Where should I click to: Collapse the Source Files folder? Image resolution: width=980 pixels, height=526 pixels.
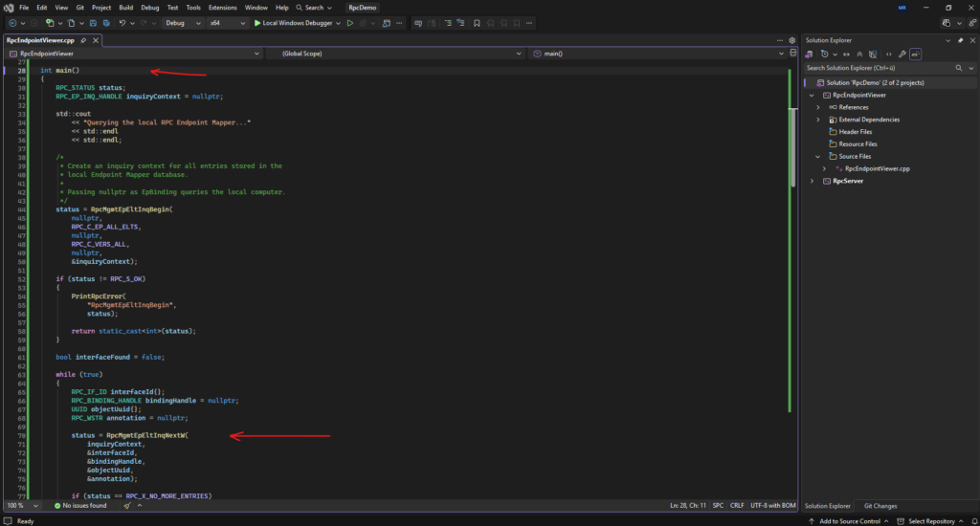[x=818, y=157]
